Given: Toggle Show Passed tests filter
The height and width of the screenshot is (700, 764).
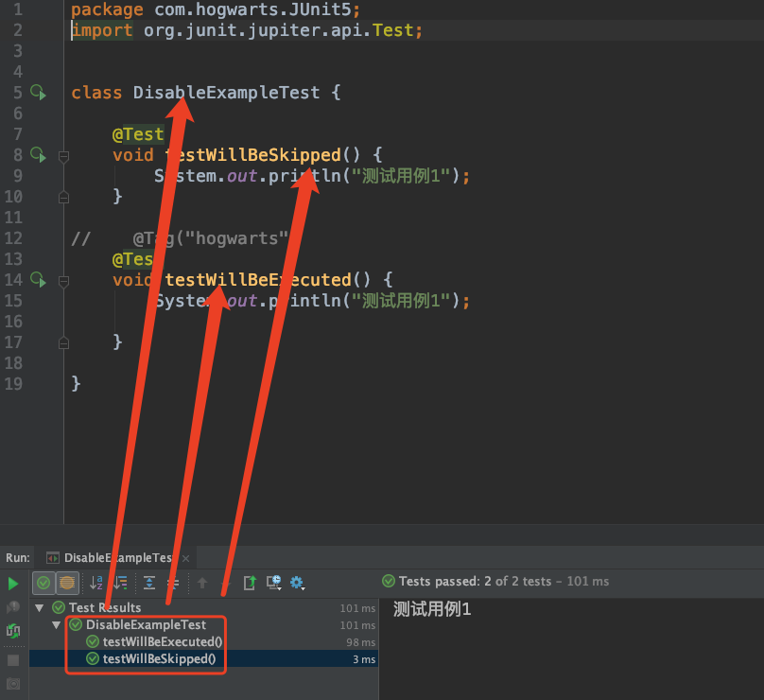Looking at the screenshot, I should 43,584.
